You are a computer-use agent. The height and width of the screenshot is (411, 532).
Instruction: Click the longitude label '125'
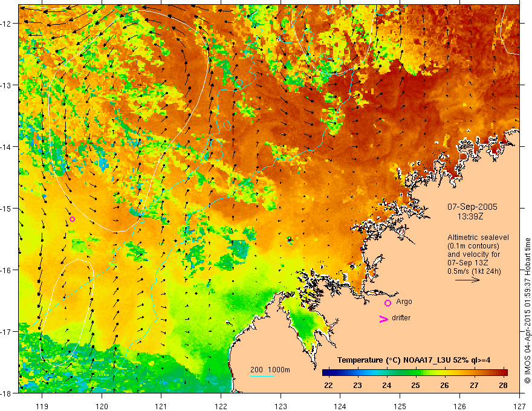[400, 406]
